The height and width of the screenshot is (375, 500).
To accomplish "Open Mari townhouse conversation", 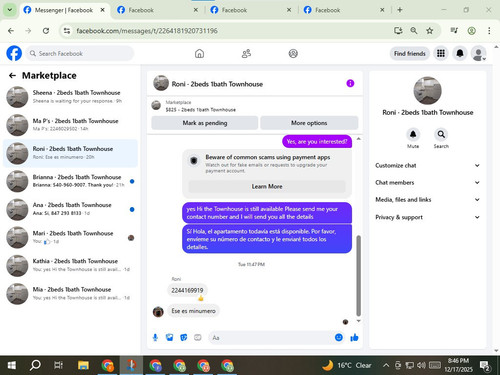I will coord(70,237).
